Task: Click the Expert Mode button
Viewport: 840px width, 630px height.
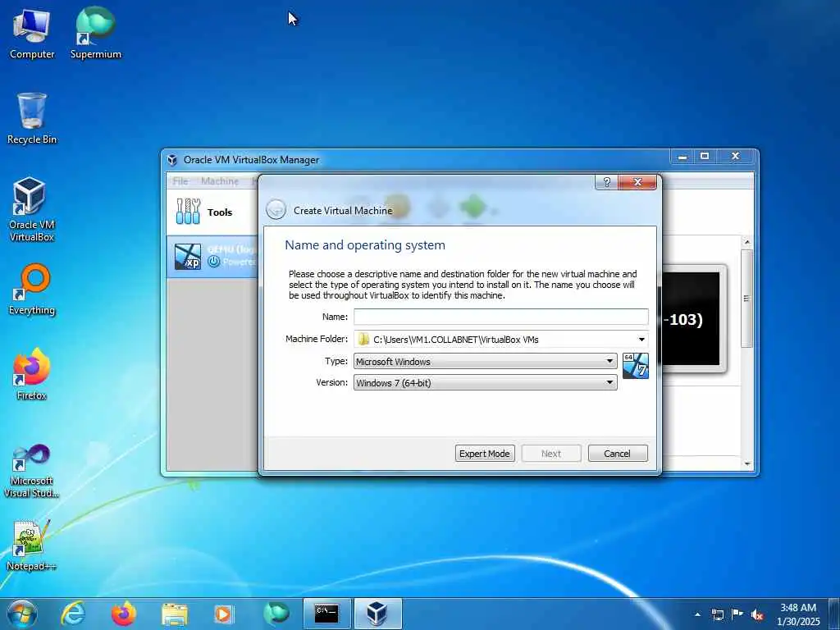Action: [x=485, y=453]
